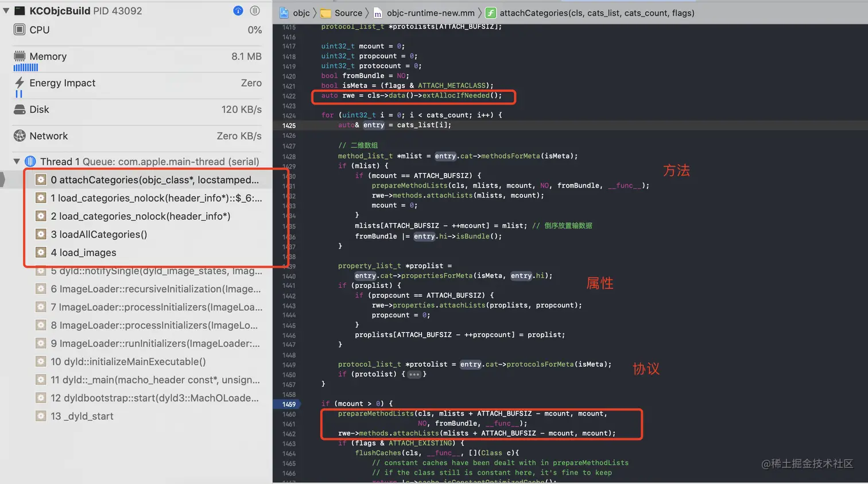
Task: Click the objc-runtime-new.mm file icon
Action: tap(378, 13)
